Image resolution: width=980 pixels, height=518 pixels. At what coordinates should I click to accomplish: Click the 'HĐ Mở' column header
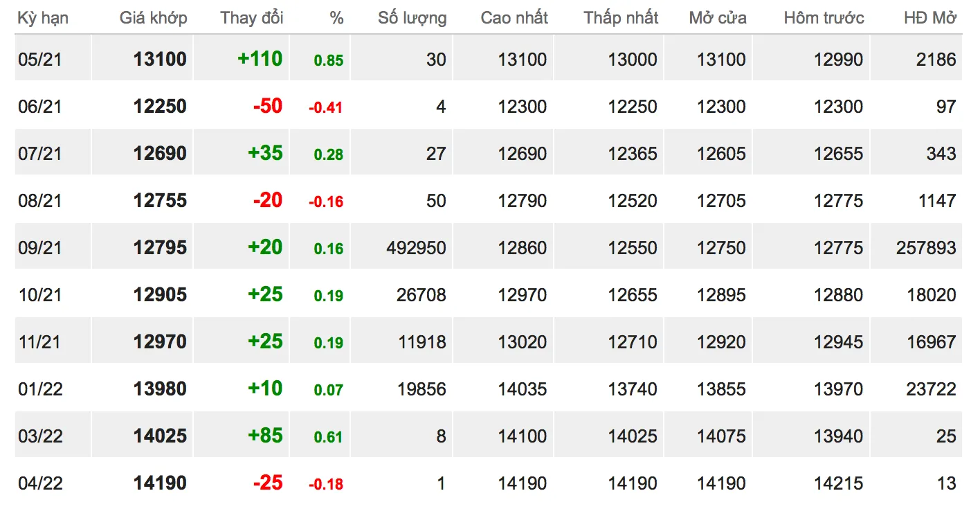930,18
